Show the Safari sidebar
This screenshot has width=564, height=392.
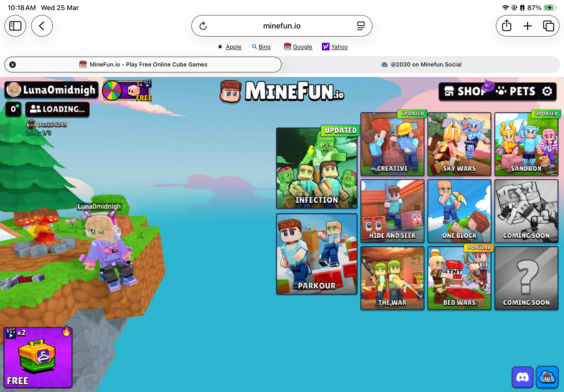coord(15,26)
